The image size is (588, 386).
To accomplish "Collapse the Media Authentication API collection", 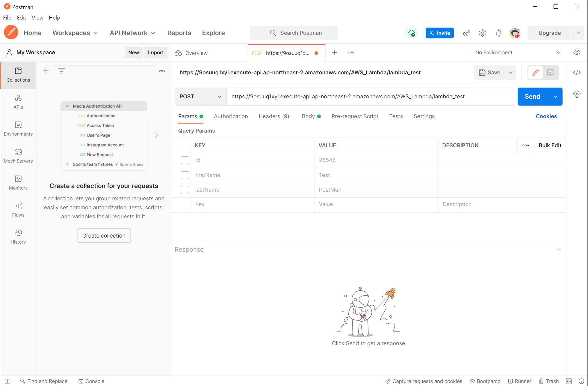I will (x=67, y=106).
